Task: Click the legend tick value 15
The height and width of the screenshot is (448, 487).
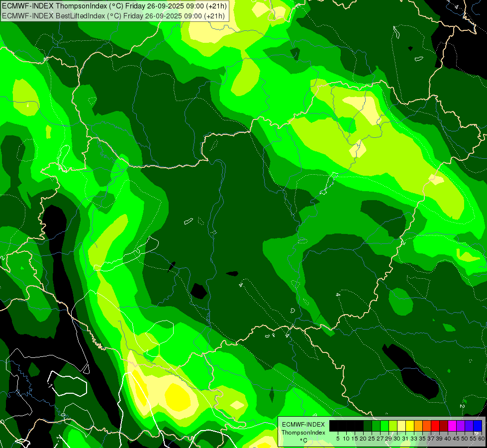Action: click(x=355, y=439)
